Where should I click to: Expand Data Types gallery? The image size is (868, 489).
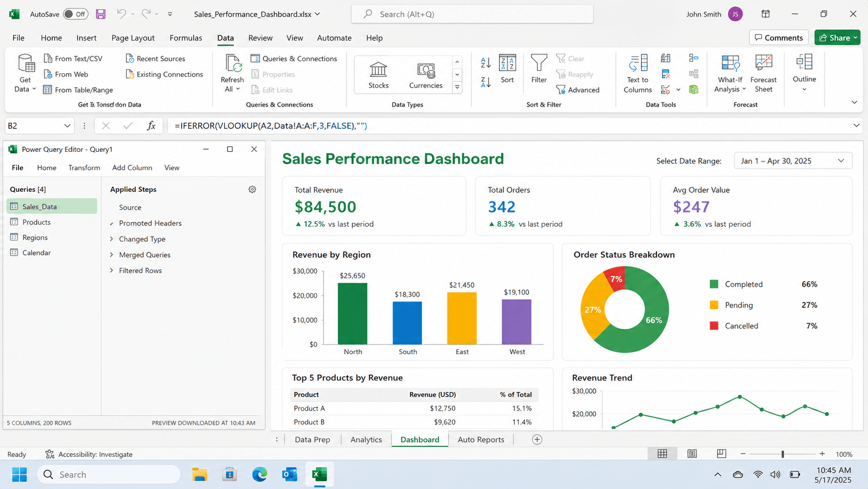point(457,87)
